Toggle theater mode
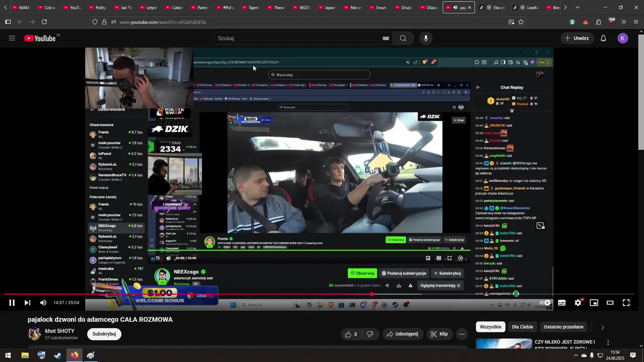The height and width of the screenshot is (362, 644). click(x=610, y=303)
